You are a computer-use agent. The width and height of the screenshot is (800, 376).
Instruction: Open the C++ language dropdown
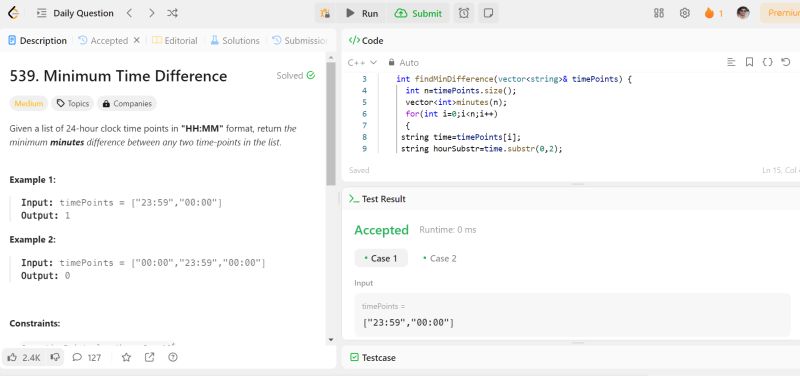click(362, 62)
